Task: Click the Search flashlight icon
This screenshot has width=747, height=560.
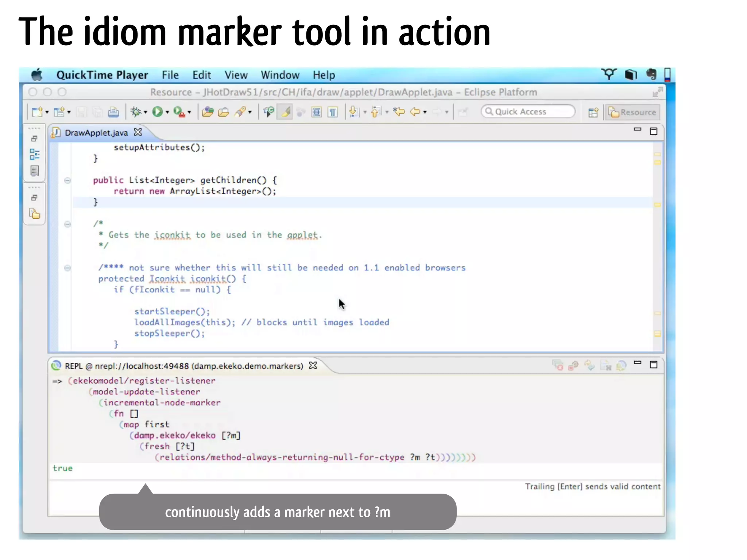Action: [240, 112]
